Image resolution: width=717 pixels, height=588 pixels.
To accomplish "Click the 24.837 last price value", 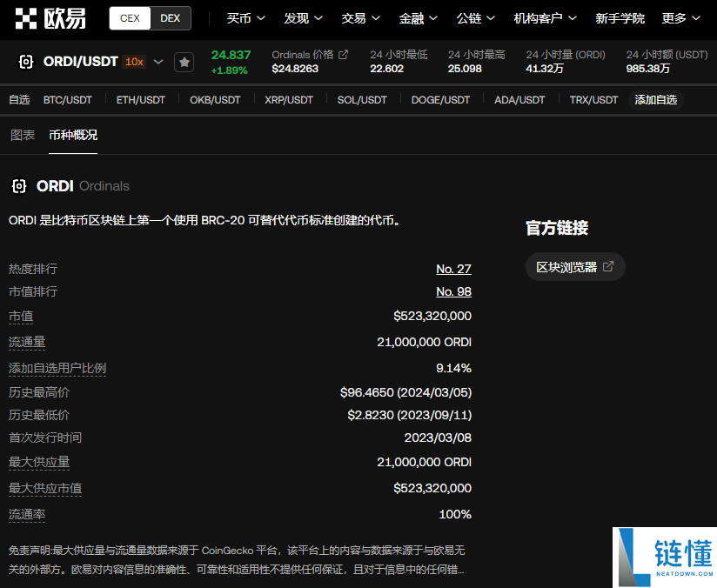I will 231,55.
